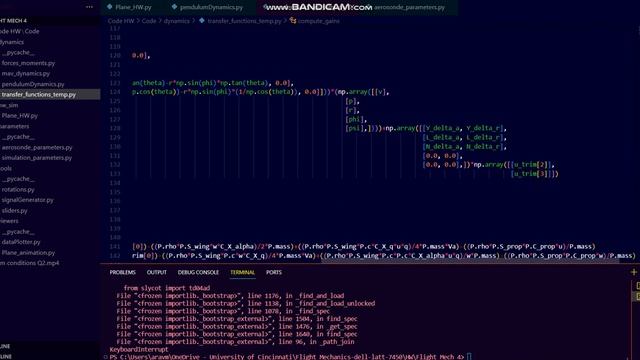Open 'conditions Q2.mp4' file in explorer

29,263
